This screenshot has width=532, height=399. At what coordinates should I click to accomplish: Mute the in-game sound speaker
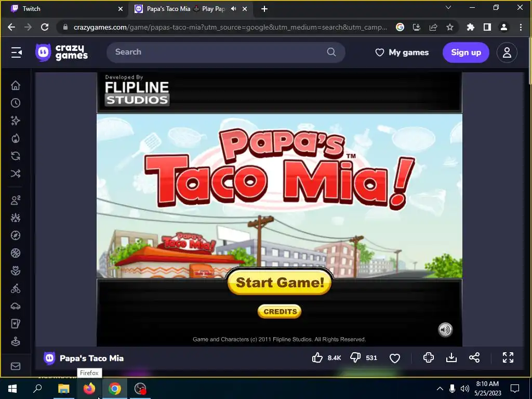tap(445, 329)
